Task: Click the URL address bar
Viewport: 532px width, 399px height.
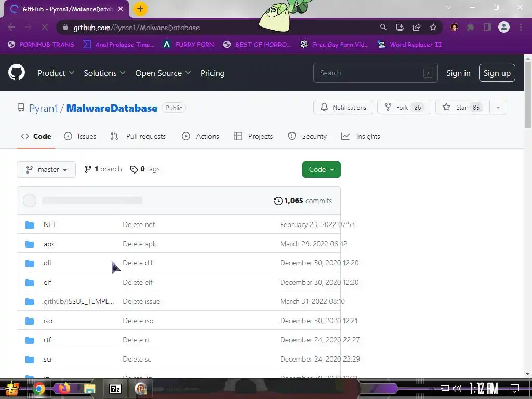Action: [x=217, y=28]
